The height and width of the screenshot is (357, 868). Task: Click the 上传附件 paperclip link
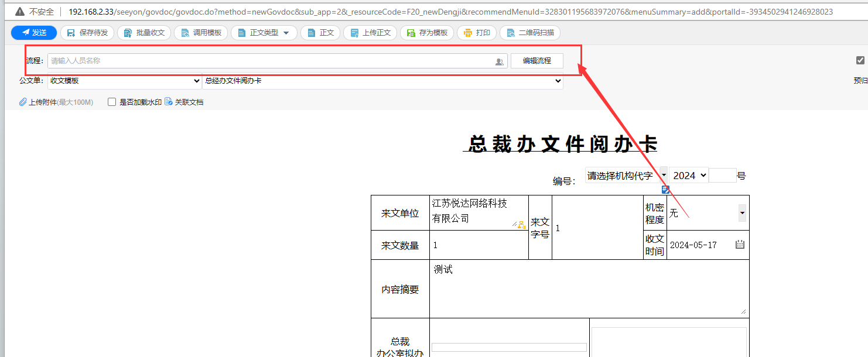point(56,102)
